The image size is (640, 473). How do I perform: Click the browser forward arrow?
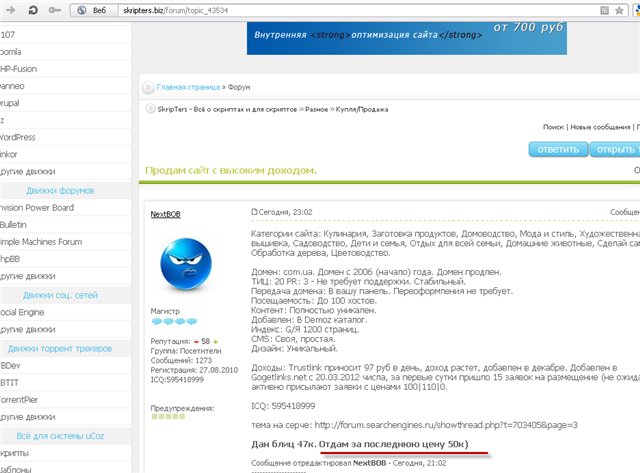10,10
